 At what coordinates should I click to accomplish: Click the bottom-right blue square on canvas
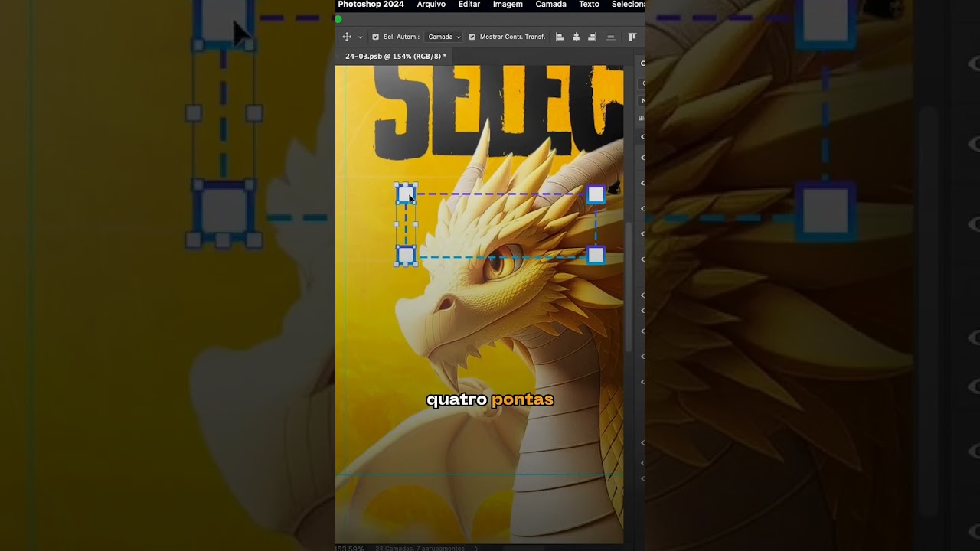[x=596, y=256]
